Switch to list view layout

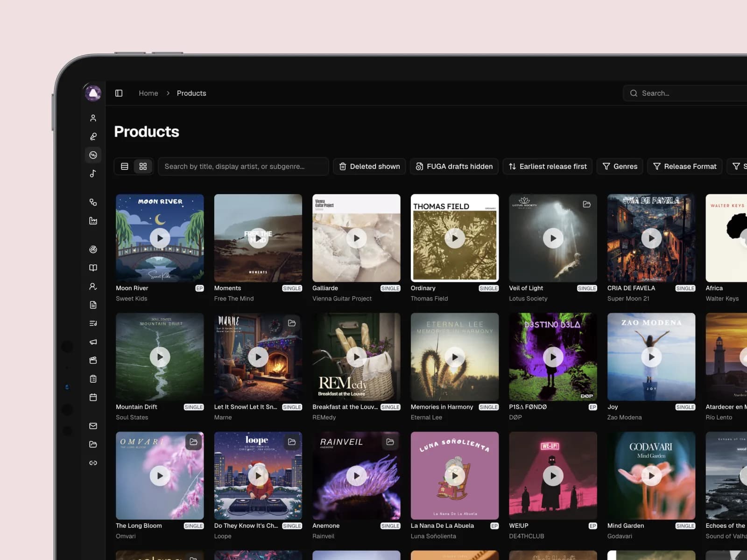(x=125, y=167)
